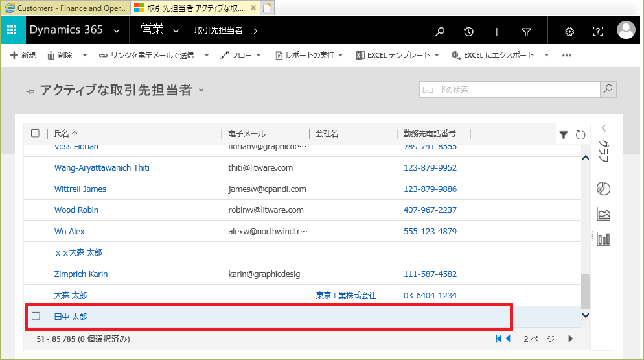644x360 pixels.
Task: Open advanced find funnel icon in navigation bar
Action: [526, 32]
